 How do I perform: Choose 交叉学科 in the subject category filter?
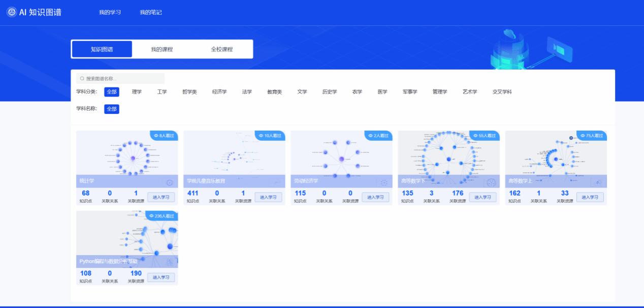[x=502, y=92]
